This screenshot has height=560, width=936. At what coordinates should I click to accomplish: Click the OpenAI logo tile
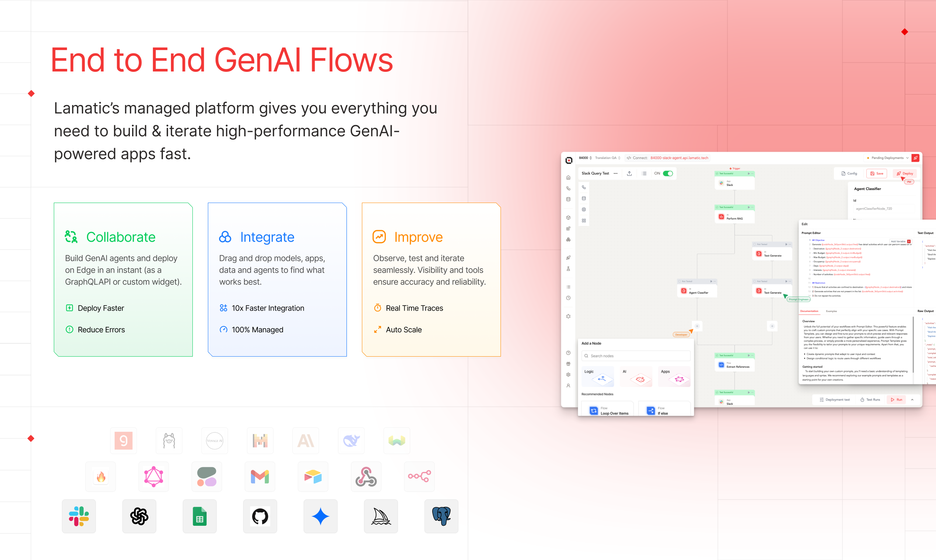coord(139,516)
